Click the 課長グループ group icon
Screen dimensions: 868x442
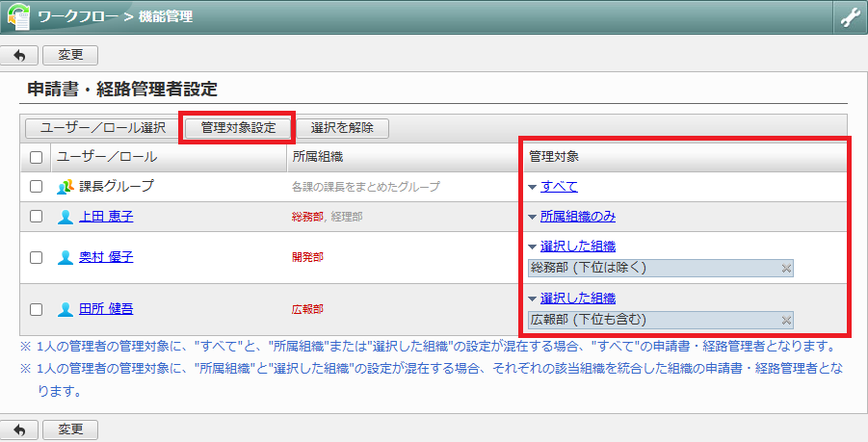[x=66, y=187]
